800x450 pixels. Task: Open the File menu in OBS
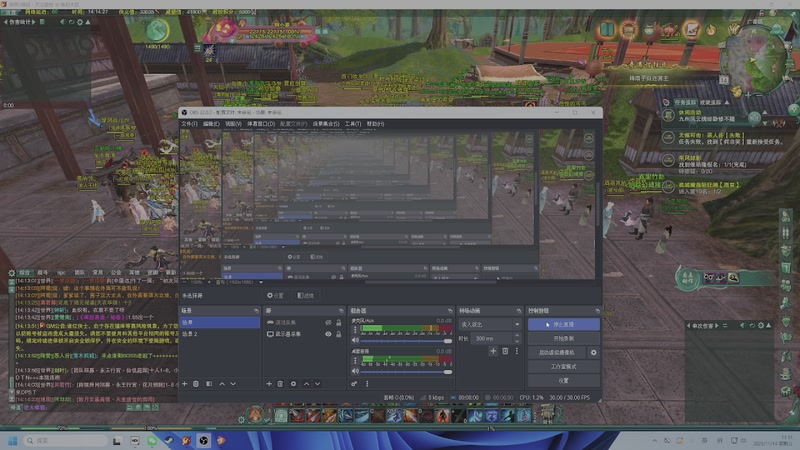click(x=189, y=124)
